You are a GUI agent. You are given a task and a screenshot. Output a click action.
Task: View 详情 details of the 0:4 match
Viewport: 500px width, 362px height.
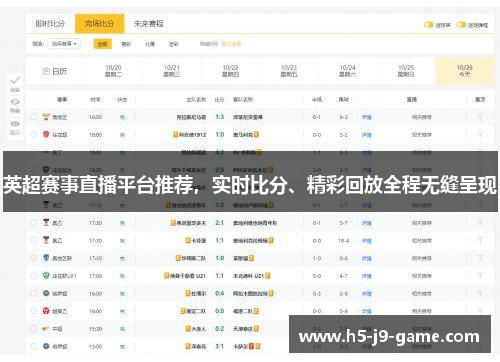[x=367, y=294]
